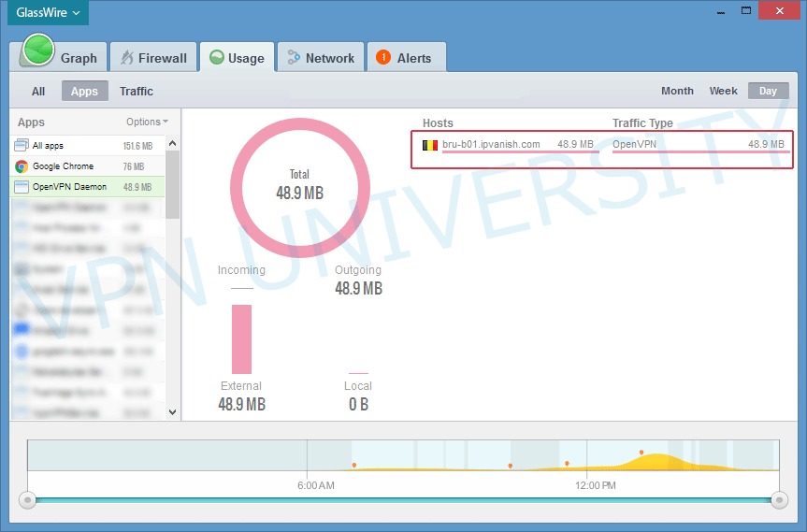Set usage period to Month
Image resolution: width=807 pixels, height=532 pixels.
coord(677,91)
